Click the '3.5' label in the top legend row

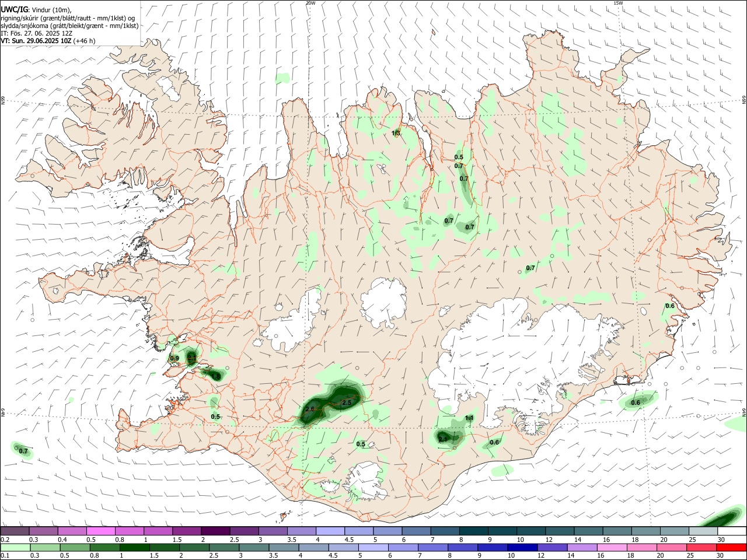(x=292, y=540)
